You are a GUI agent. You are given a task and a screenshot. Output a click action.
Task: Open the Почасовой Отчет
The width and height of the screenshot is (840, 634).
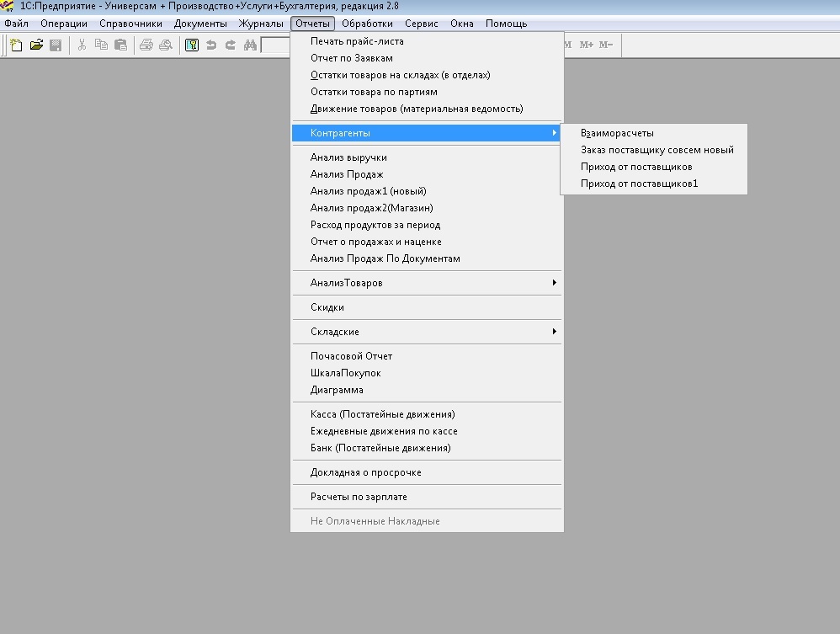click(x=427, y=356)
